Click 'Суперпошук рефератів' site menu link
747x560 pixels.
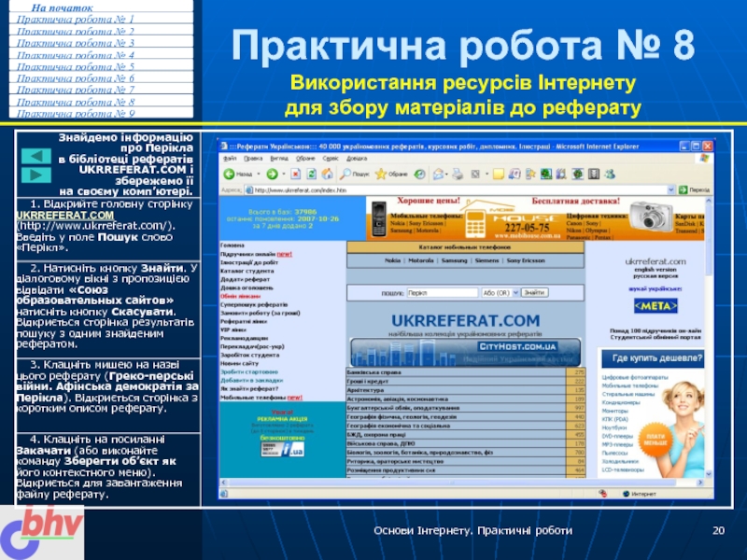click(254, 304)
